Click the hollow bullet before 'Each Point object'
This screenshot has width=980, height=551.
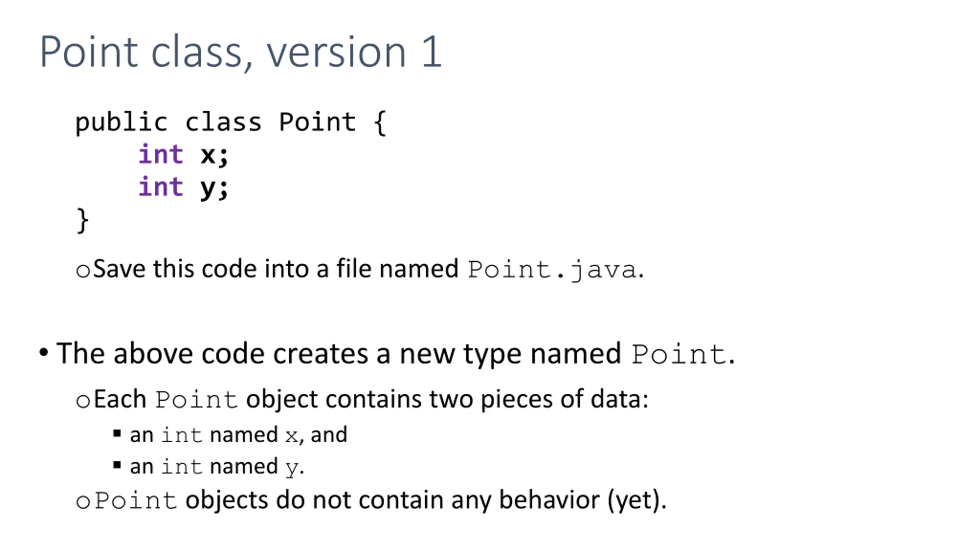tap(83, 401)
